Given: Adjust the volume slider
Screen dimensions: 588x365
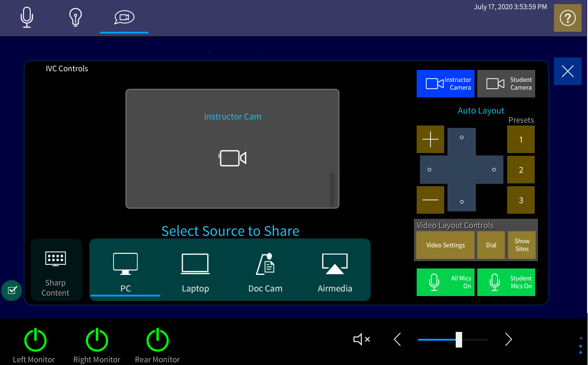Looking at the screenshot, I should click(x=459, y=339).
